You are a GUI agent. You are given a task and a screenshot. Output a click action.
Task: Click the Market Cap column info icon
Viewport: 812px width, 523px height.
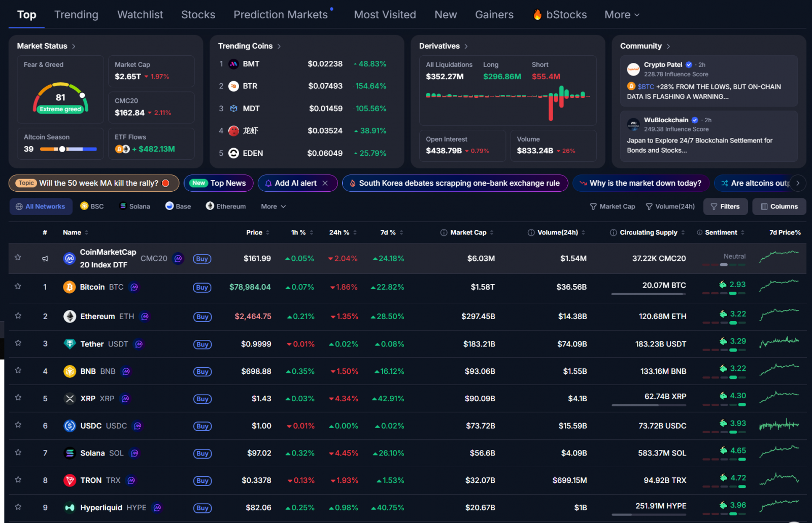pos(444,233)
